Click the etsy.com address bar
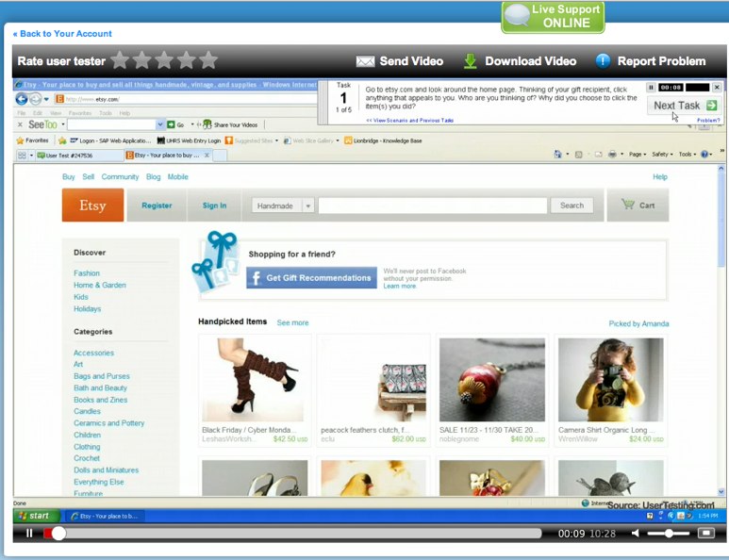The width and height of the screenshot is (729, 560). tap(186, 99)
